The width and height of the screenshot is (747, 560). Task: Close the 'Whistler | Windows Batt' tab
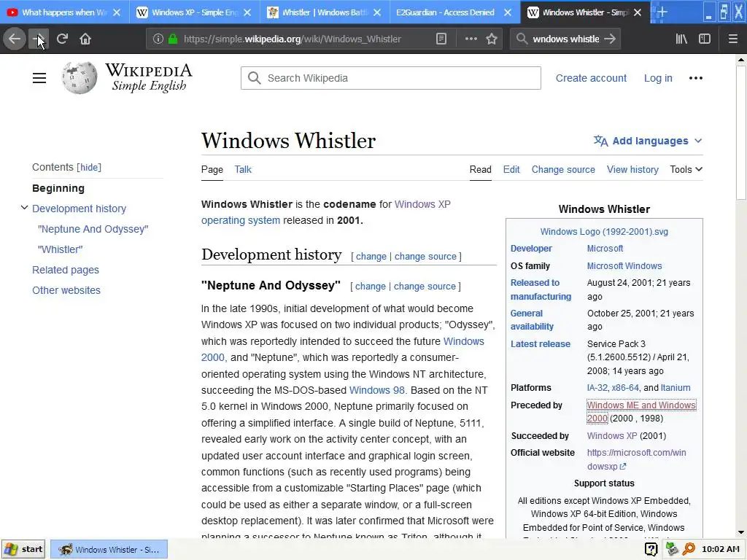click(377, 12)
